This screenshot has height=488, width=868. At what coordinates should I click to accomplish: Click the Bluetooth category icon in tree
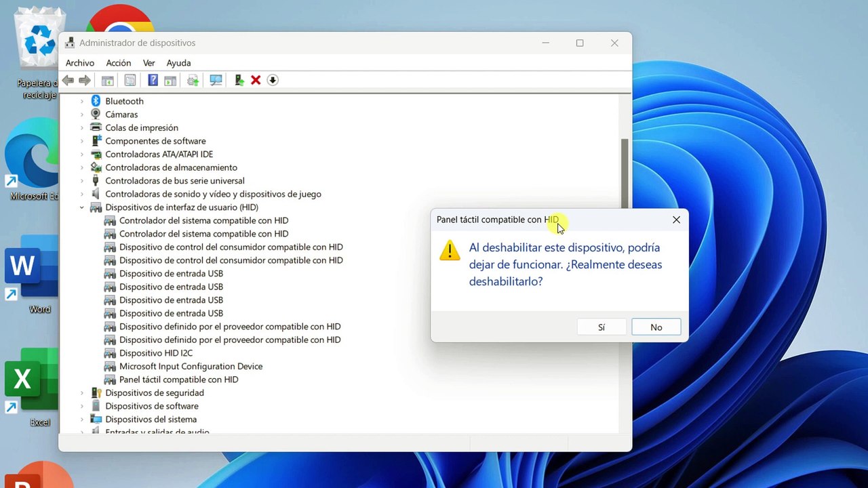coord(96,101)
